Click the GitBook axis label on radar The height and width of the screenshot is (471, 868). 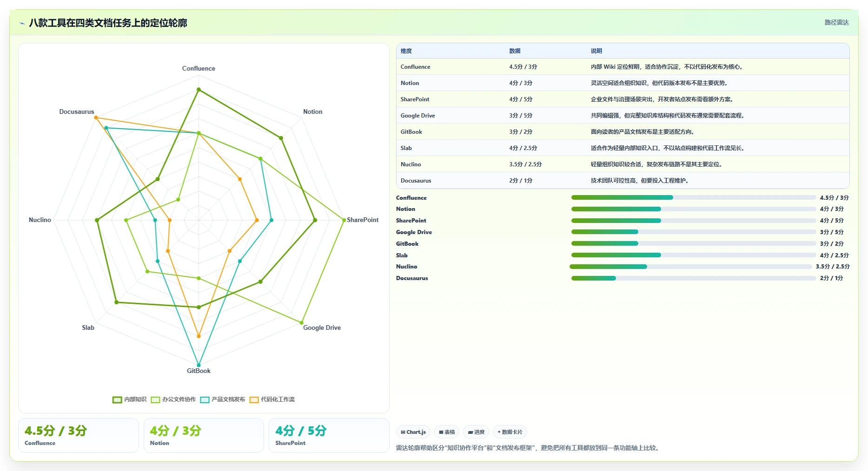pos(199,371)
